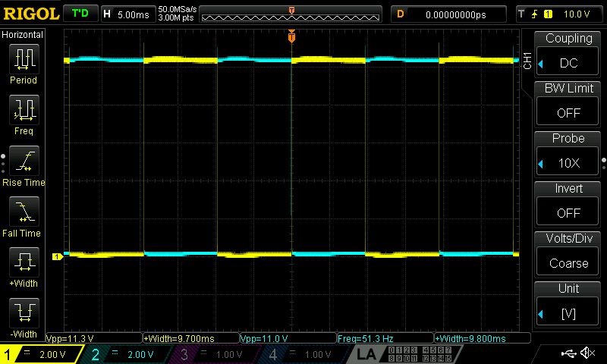
Task: Click the 3.00M pts memory depth text
Action: click(x=175, y=17)
